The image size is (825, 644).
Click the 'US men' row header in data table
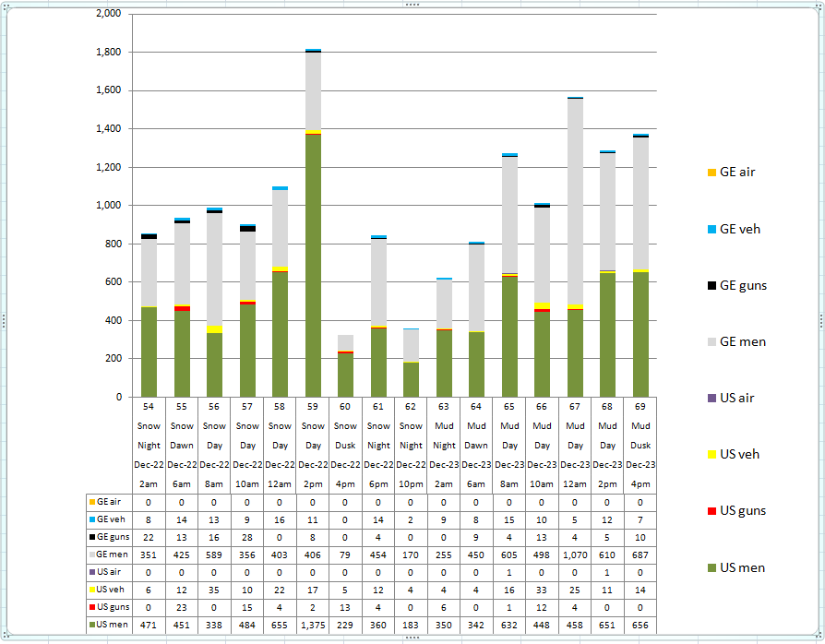click(x=110, y=625)
